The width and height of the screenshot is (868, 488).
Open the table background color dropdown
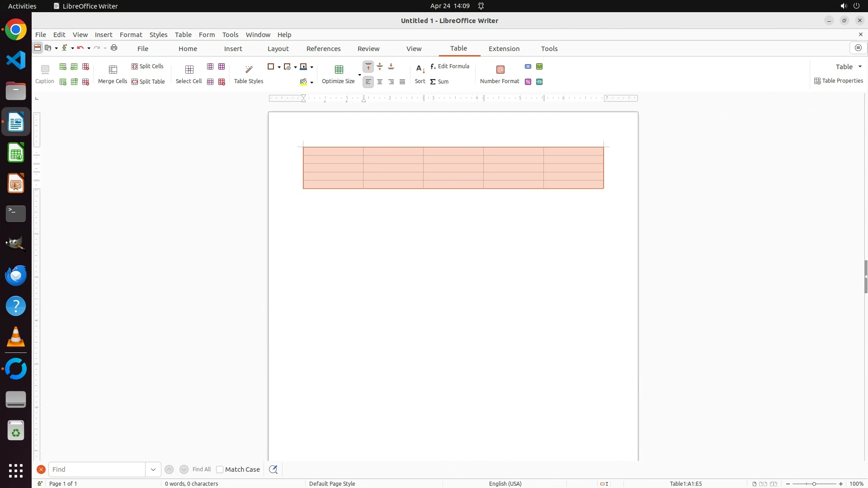point(311,82)
